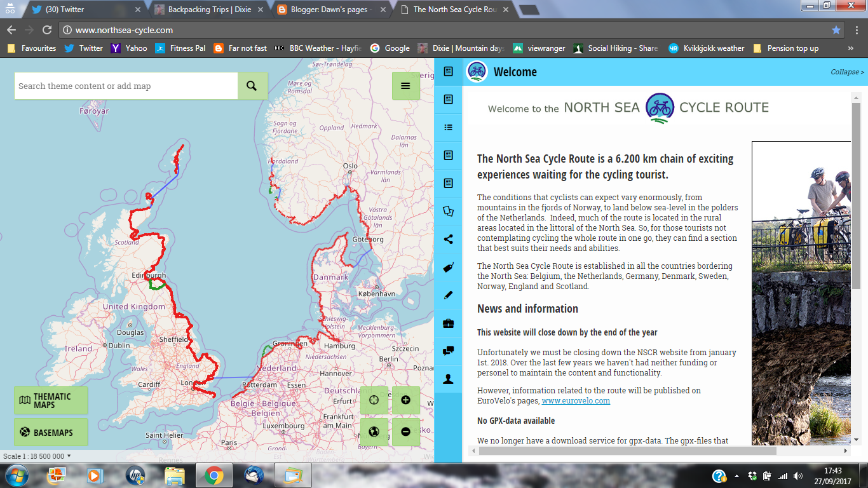
Task: Expand the overflow bookmarks chevron
Action: (851, 48)
